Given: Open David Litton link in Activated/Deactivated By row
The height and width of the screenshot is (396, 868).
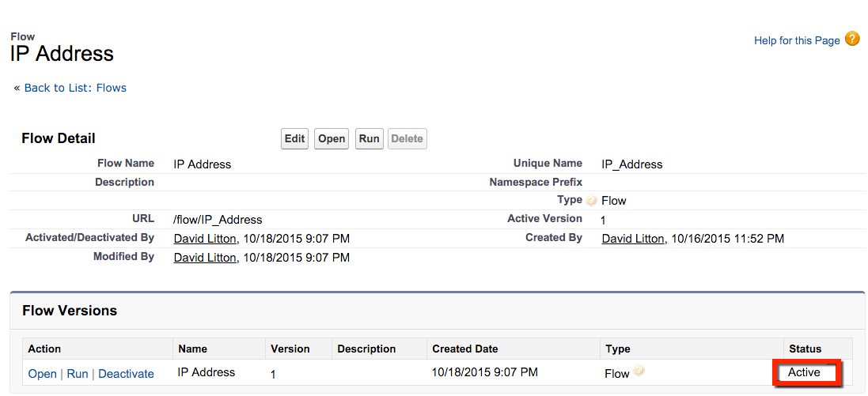Looking at the screenshot, I should (x=205, y=239).
